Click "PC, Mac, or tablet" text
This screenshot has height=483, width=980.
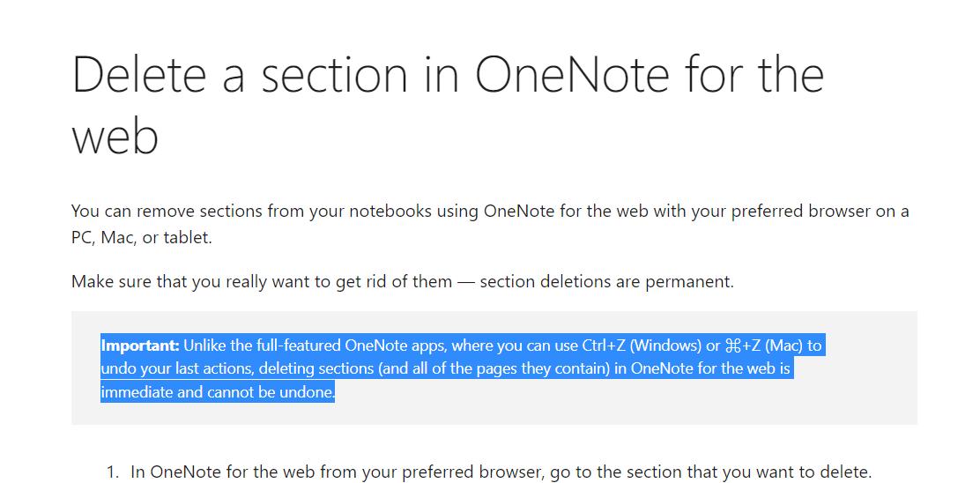pos(141,238)
